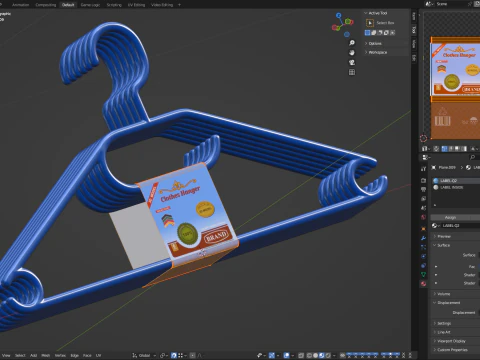Screen dimensions: 480x360
Task: Open the Object properties tab icon
Action: (x=423, y=229)
